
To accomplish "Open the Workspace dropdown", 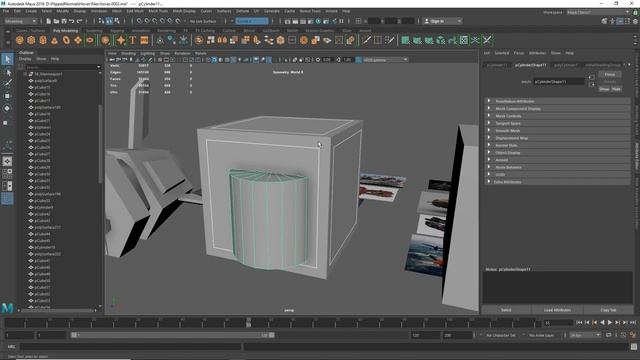I will pyautogui.click(x=598, y=12).
